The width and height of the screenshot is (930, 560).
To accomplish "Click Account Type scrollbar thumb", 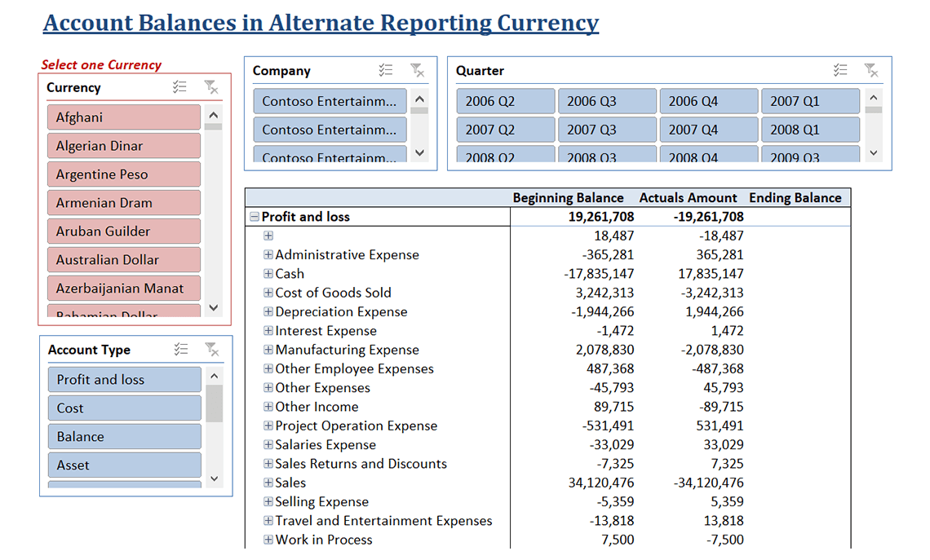I will tap(214, 403).
